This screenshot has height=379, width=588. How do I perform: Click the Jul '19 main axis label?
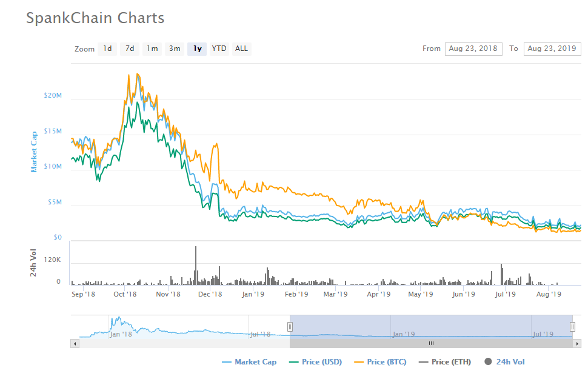click(506, 294)
